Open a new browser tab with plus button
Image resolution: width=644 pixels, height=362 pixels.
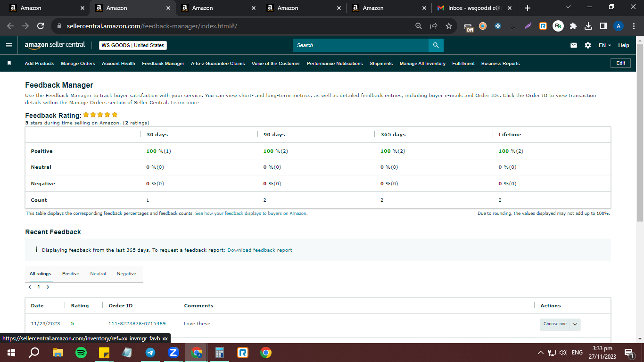528,8
